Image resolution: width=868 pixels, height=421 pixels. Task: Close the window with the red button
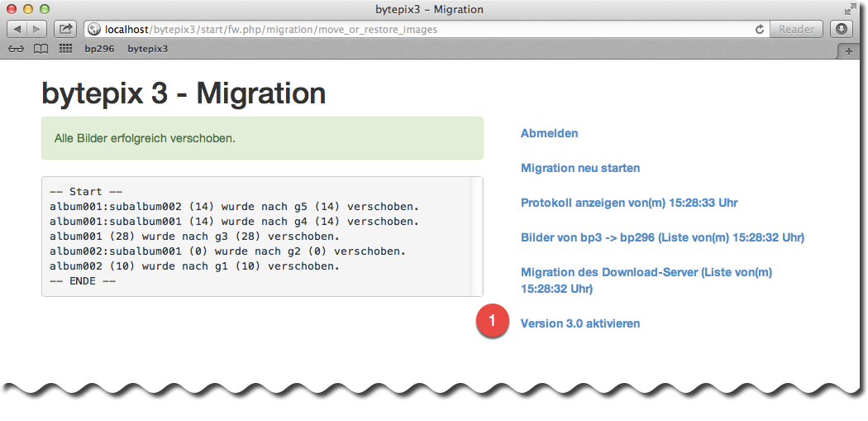pyautogui.click(x=11, y=9)
